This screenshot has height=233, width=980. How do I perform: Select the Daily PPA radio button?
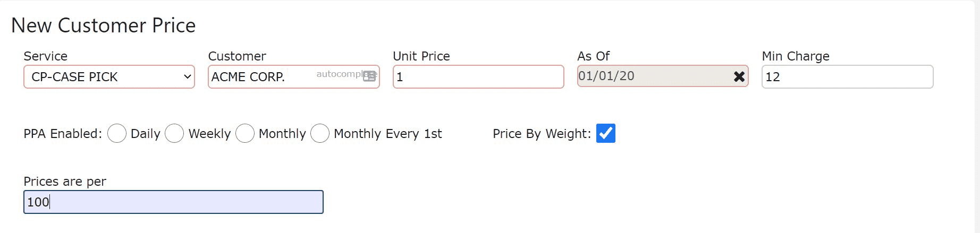[x=117, y=133]
